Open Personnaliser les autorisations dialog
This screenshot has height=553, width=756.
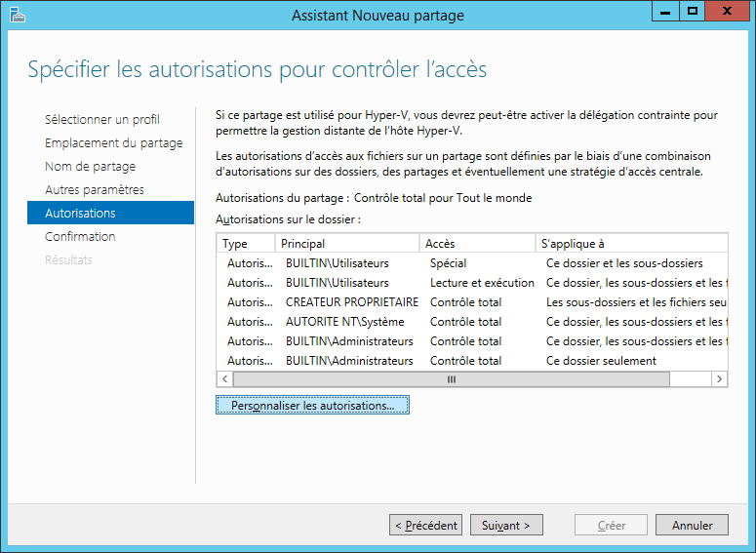point(312,405)
